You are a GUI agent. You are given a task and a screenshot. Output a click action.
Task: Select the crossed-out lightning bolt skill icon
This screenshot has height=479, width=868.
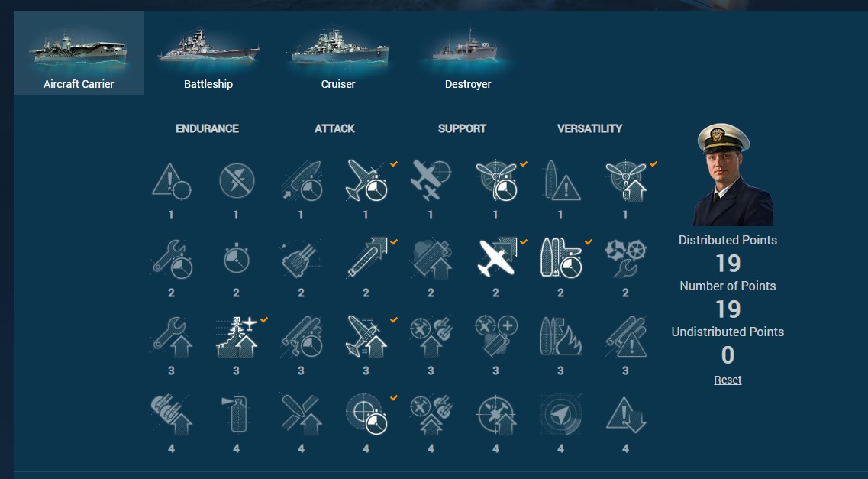tap(237, 181)
